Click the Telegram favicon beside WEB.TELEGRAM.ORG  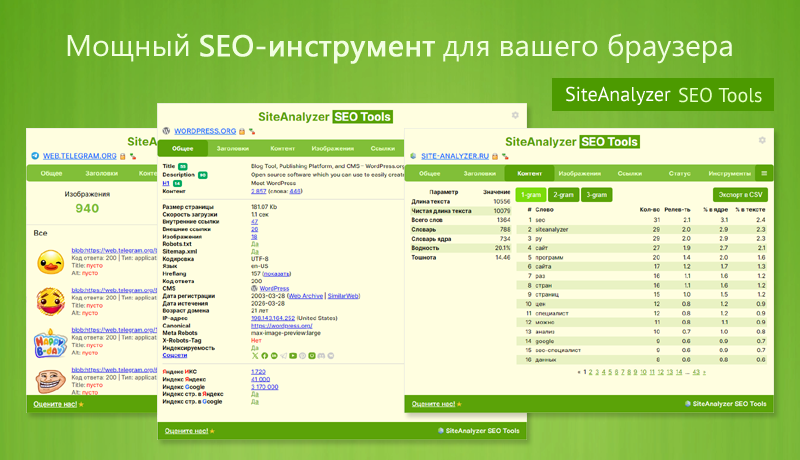[35, 156]
